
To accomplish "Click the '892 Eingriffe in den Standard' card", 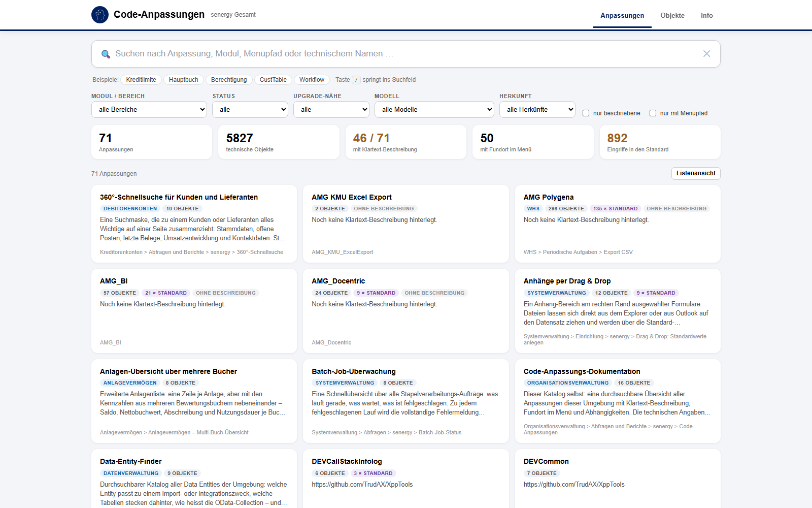I will [660, 142].
